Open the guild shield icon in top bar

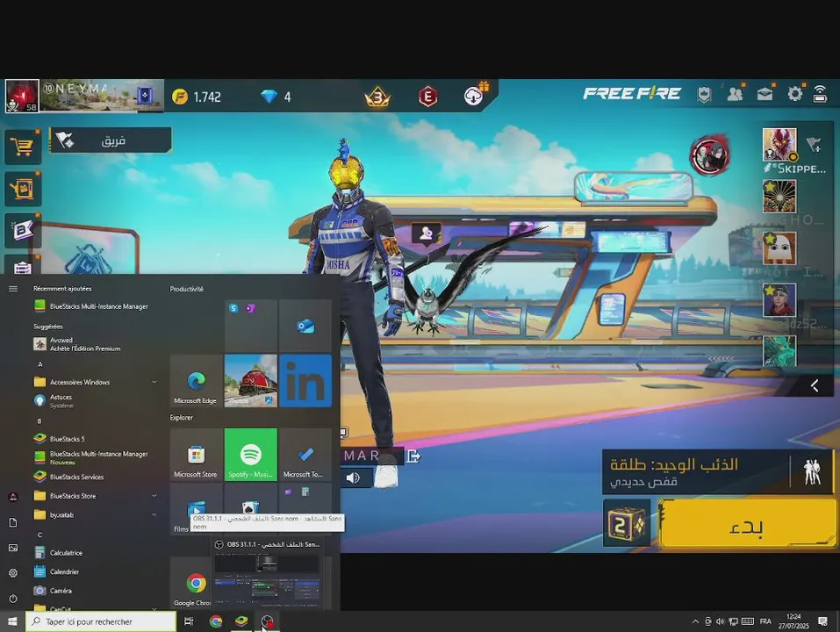coord(704,95)
